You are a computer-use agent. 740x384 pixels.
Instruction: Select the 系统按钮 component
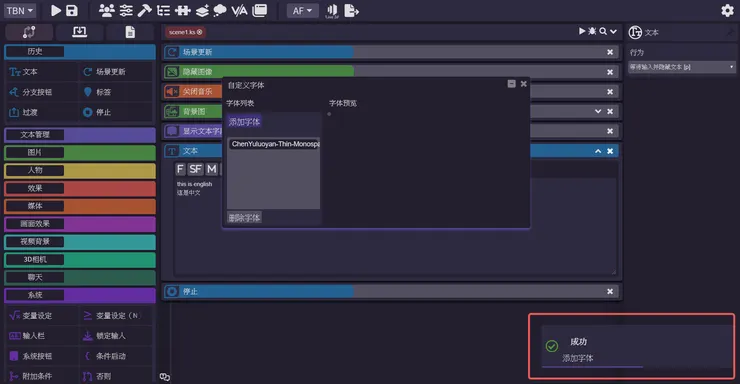[x=42, y=356]
